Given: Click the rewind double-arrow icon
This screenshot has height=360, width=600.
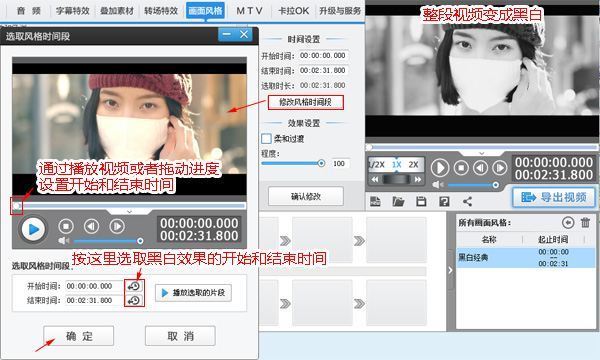Looking at the screenshot, I should [x=375, y=179].
